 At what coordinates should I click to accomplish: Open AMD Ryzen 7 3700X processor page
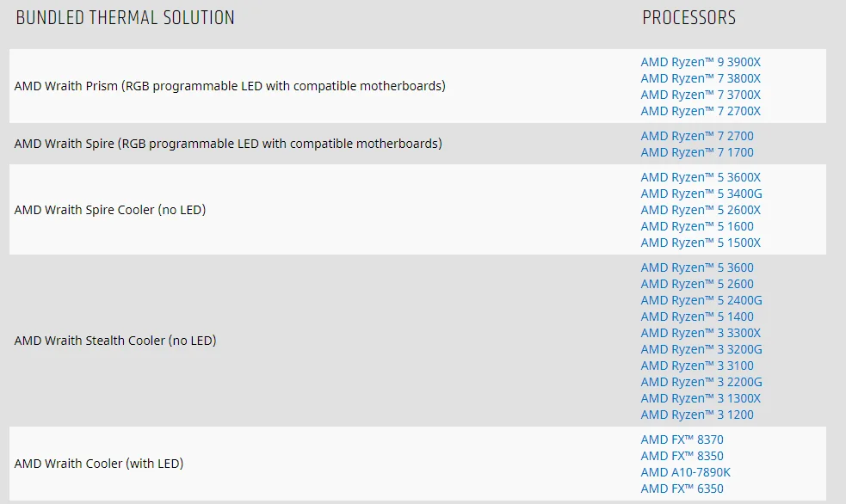click(701, 95)
